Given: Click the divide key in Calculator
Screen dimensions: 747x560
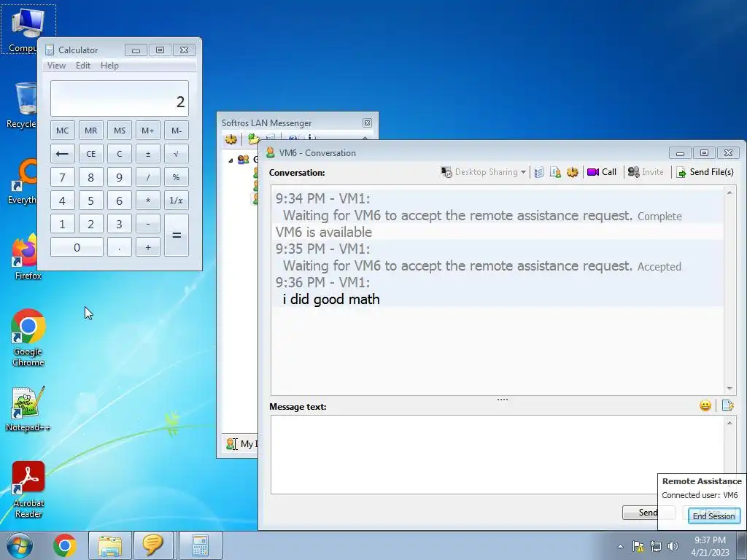Looking at the screenshot, I should 147,177.
